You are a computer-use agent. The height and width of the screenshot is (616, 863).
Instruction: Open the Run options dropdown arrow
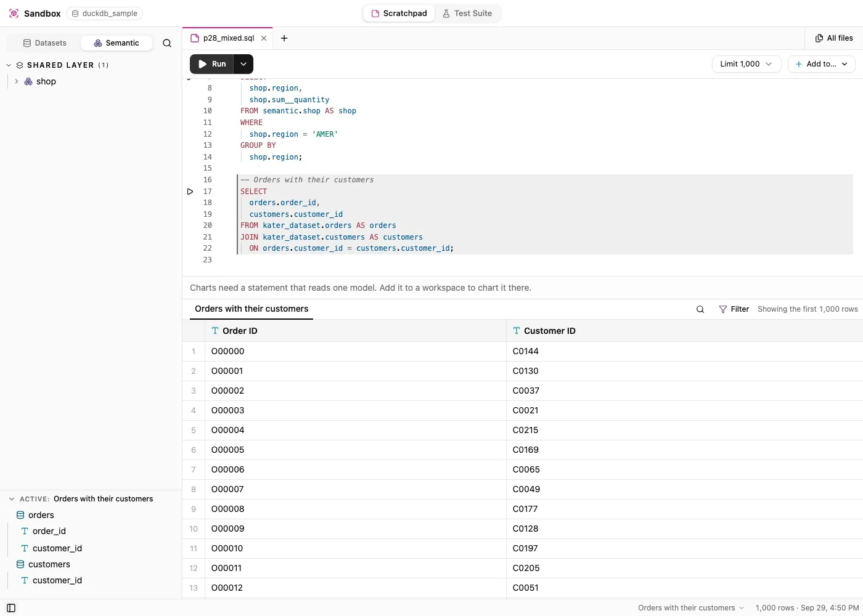[243, 64]
